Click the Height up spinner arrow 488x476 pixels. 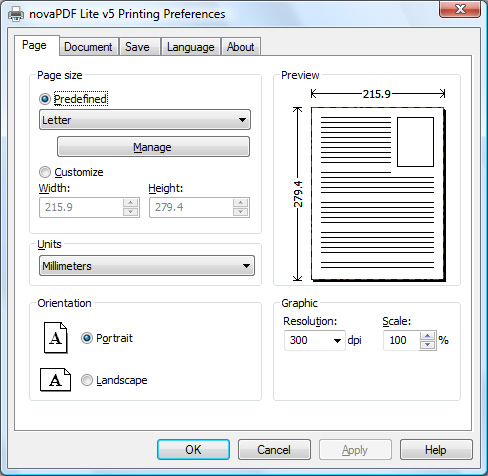(240, 203)
